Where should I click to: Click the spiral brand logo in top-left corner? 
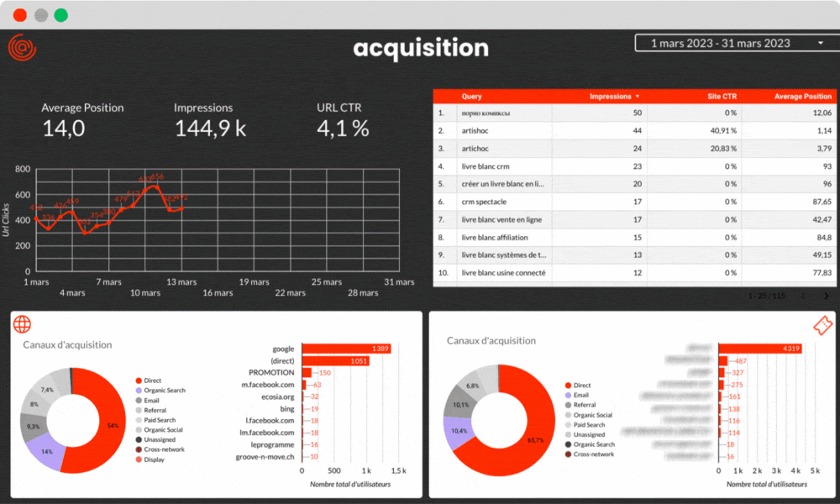(x=21, y=48)
